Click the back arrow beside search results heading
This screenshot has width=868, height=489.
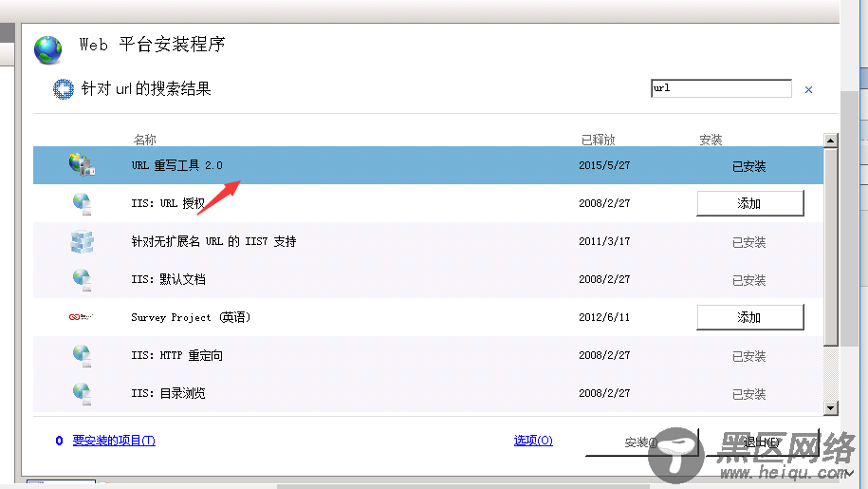coord(64,89)
